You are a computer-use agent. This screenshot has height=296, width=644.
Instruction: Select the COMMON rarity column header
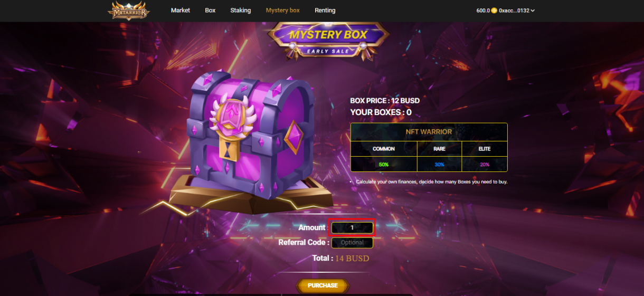pyautogui.click(x=384, y=149)
